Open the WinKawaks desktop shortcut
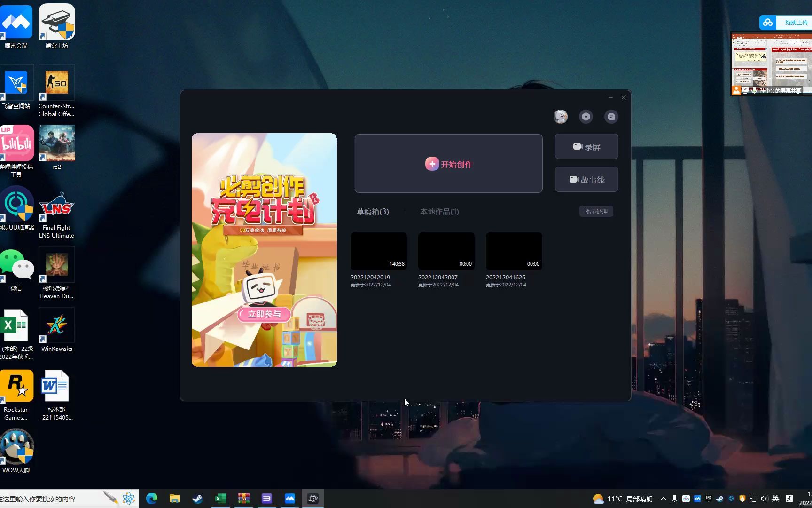The width and height of the screenshot is (812, 508). 57,330
